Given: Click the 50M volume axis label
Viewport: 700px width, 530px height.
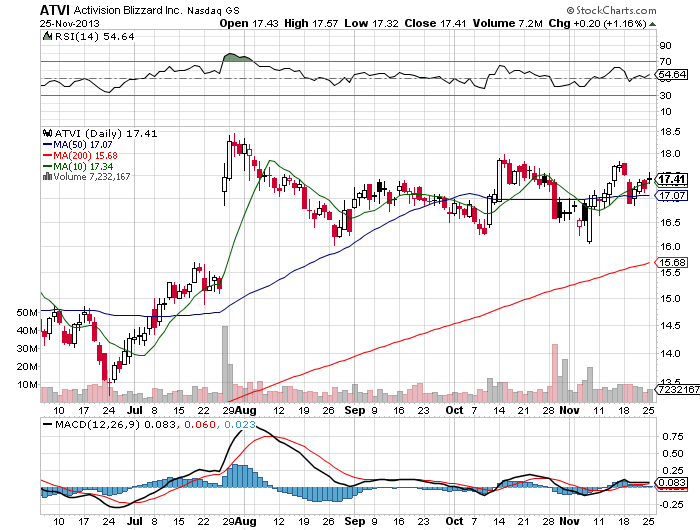Looking at the screenshot, I should click(x=27, y=313).
